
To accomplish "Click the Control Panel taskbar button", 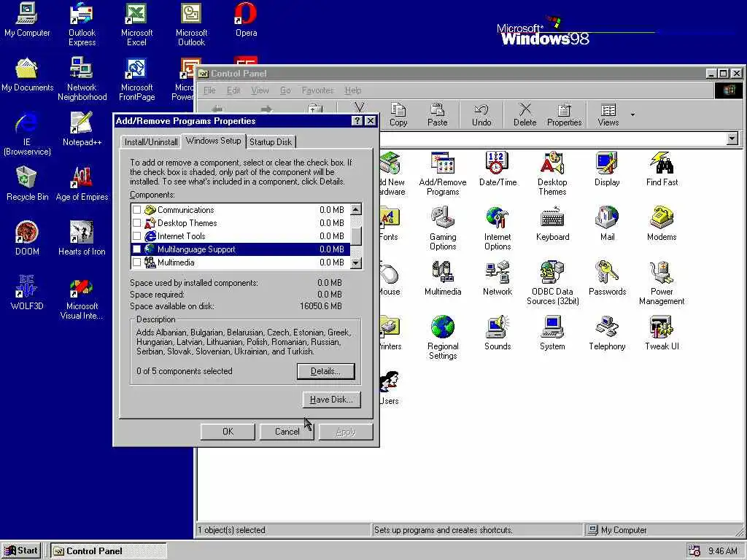I will tap(109, 551).
